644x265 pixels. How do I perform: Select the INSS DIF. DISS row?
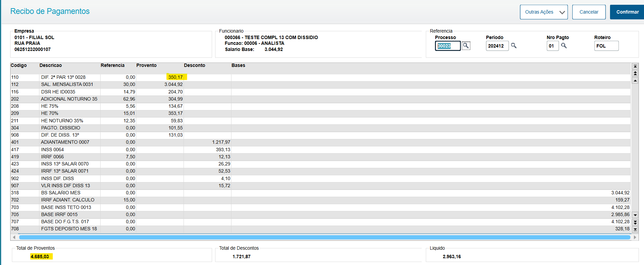(320, 178)
